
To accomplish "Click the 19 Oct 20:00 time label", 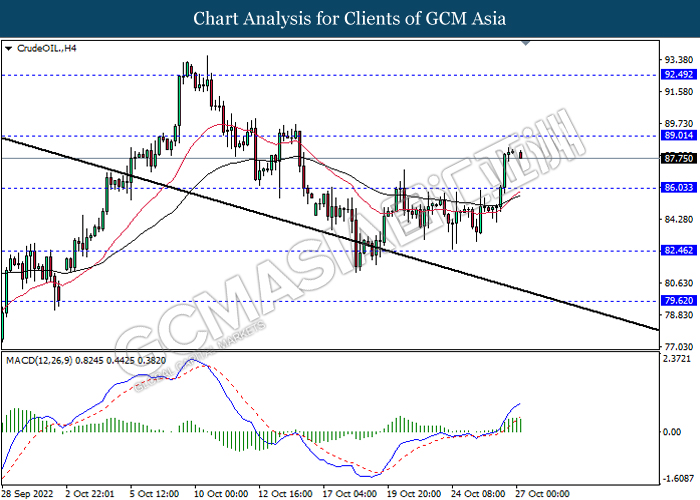I will click(414, 494).
